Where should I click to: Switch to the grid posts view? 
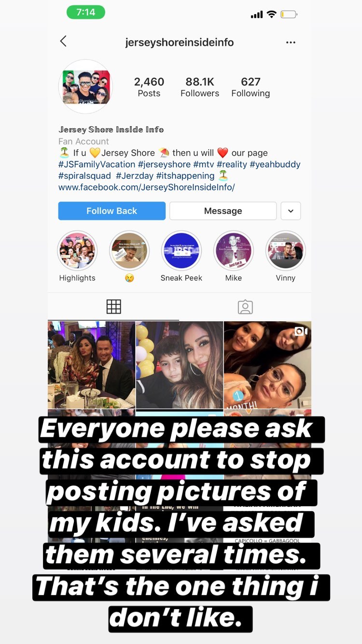tap(113, 307)
